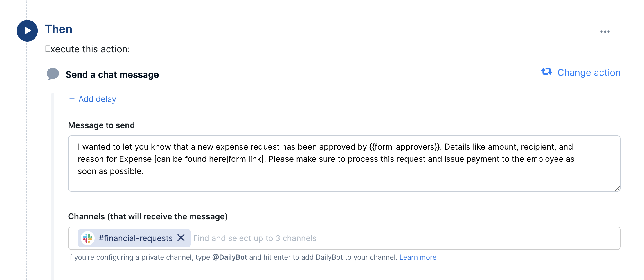Click the Message to send label
This screenshot has height=280, width=644.
(101, 125)
